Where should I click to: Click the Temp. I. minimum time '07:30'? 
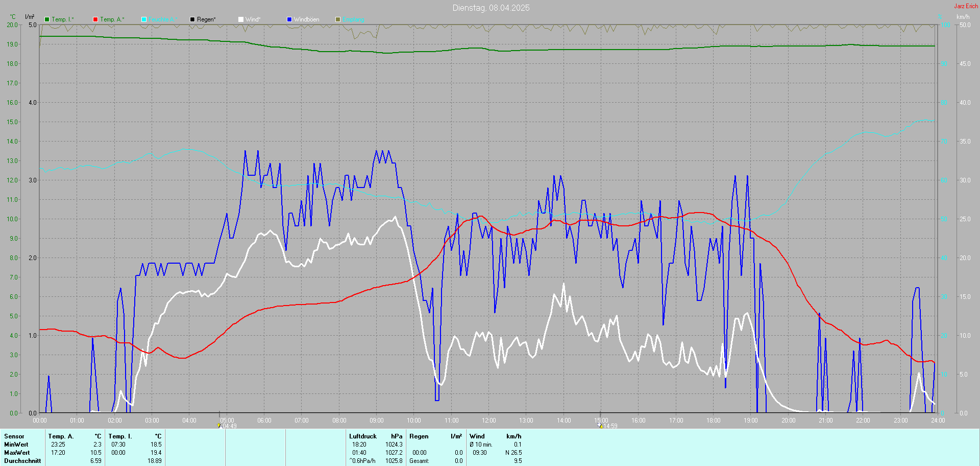pyautogui.click(x=118, y=445)
